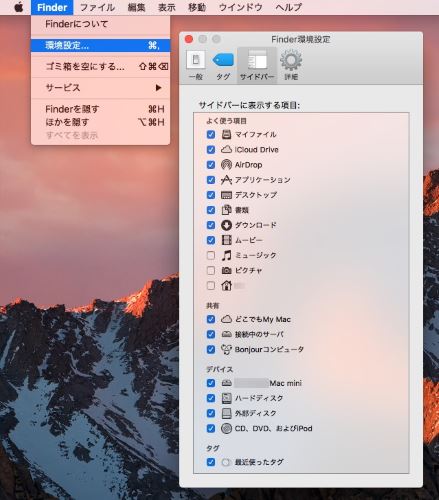Click the ミュージック note icon
The width and height of the screenshot is (439, 500).
[226, 255]
